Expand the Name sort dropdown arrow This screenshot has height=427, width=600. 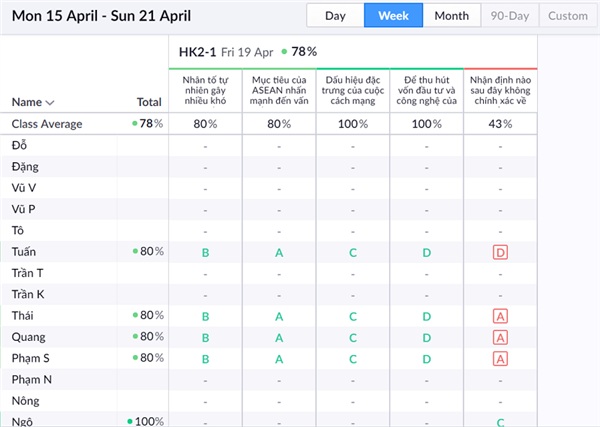point(50,102)
